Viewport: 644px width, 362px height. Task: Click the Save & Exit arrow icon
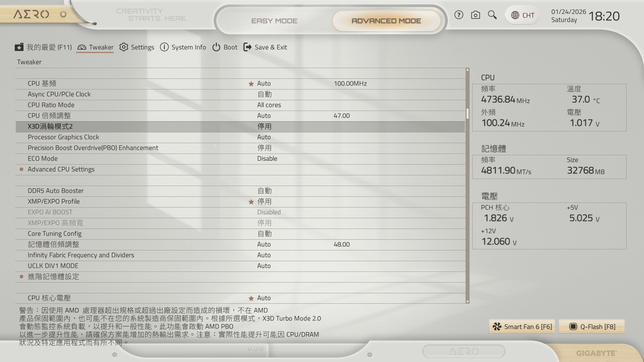(x=248, y=47)
